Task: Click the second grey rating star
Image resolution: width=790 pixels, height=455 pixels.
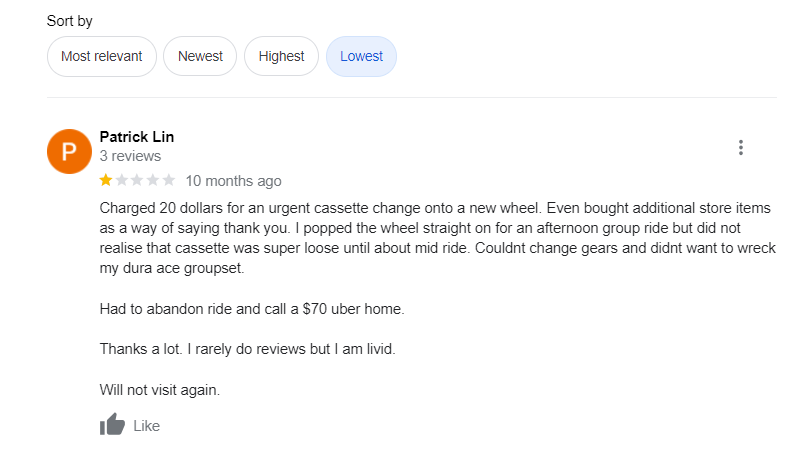Action: [x=122, y=181]
